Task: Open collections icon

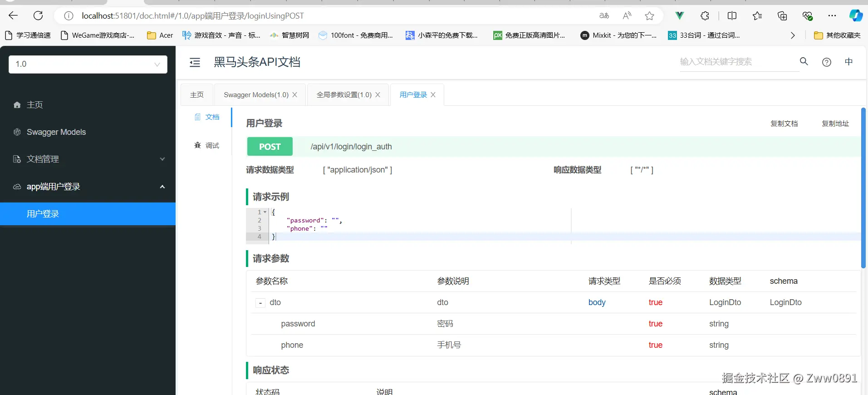Action: click(782, 16)
